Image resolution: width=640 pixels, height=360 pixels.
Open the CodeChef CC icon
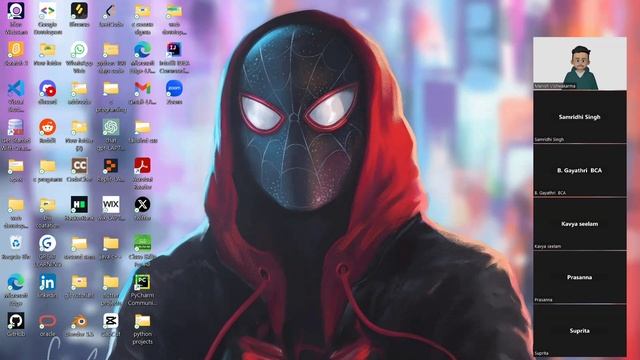(x=79, y=166)
